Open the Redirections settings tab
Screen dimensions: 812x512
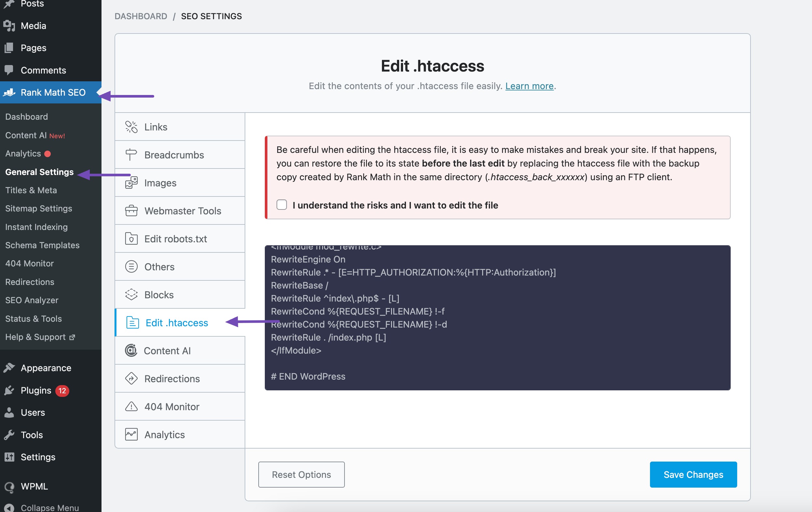click(172, 379)
